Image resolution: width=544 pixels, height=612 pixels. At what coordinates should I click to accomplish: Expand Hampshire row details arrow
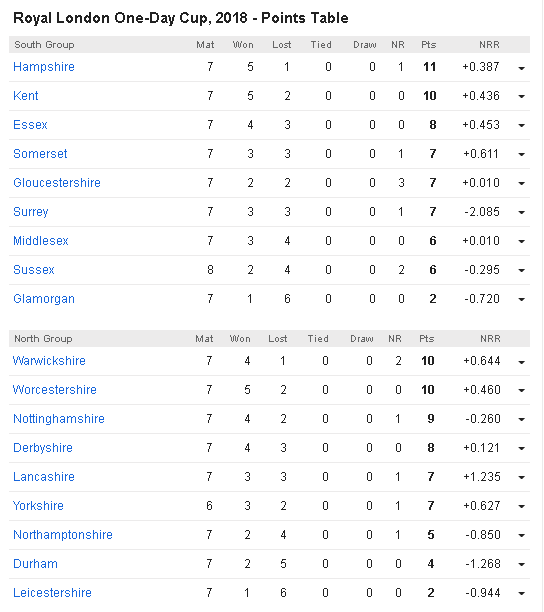click(x=521, y=68)
